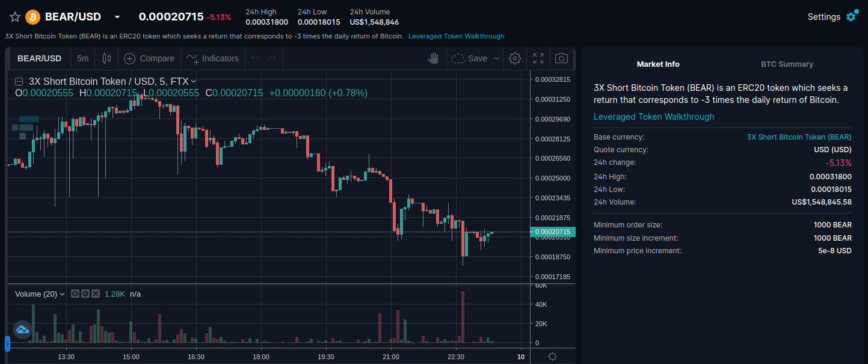868x364 pixels.
Task: Open chart properties gear in chart toolbar
Action: pos(514,58)
